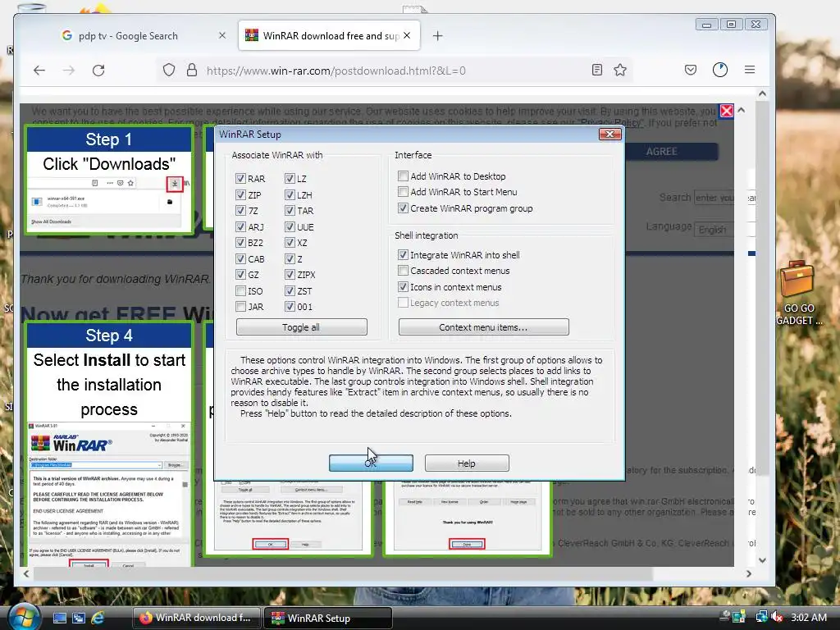
Task: Close the WinRAR Setup dialog
Action: [609, 134]
